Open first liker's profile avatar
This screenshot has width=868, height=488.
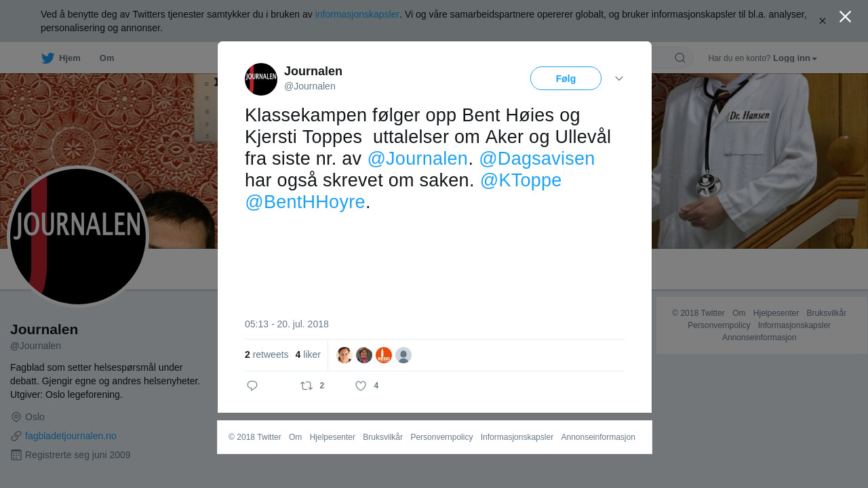[x=344, y=355]
